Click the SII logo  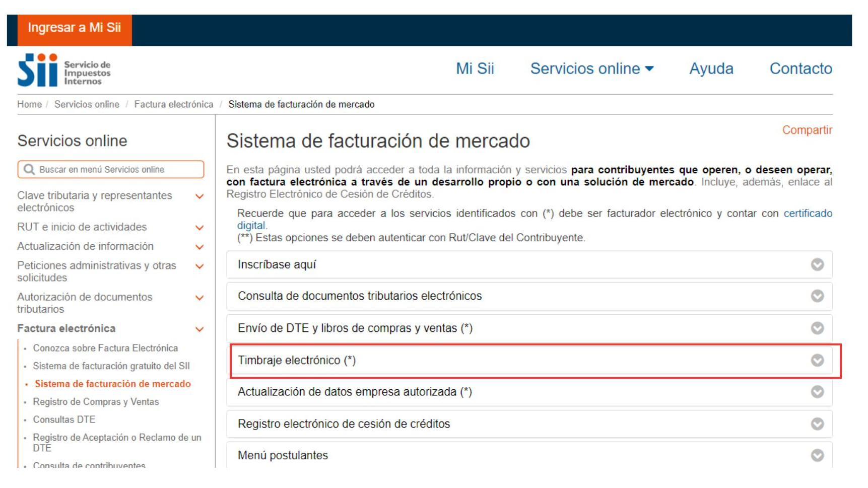click(64, 70)
